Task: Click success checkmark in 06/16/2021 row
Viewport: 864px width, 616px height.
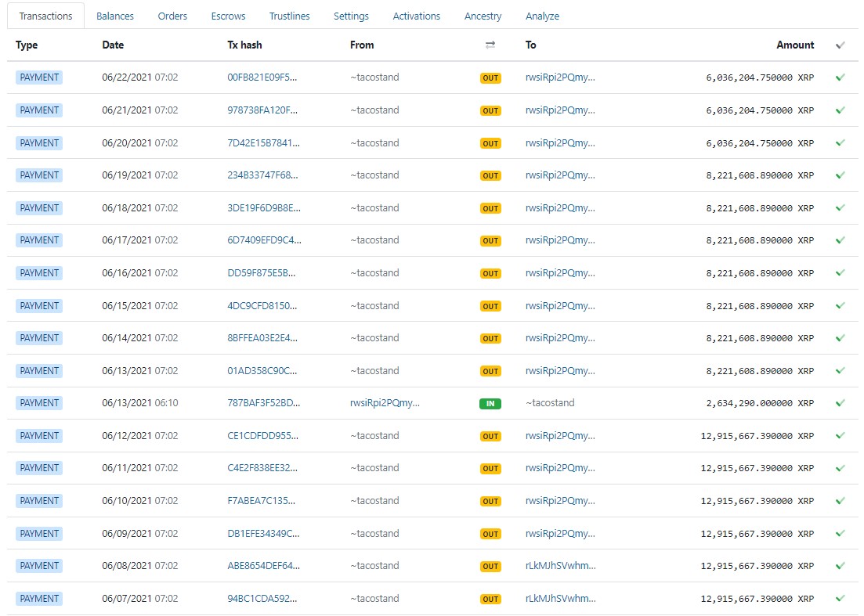Action: click(x=840, y=273)
